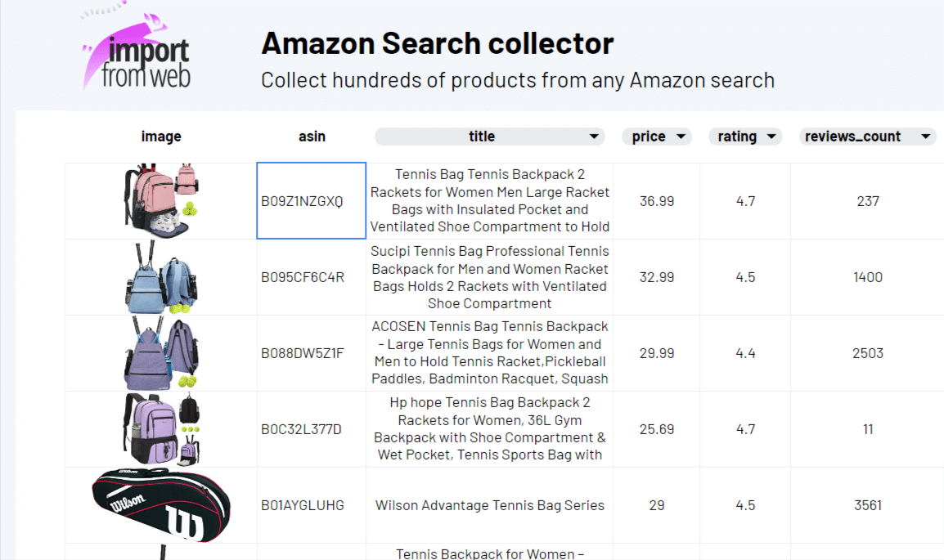Open the price column filter dropdown
Image resolution: width=944 pixels, height=560 pixels.
(x=681, y=137)
